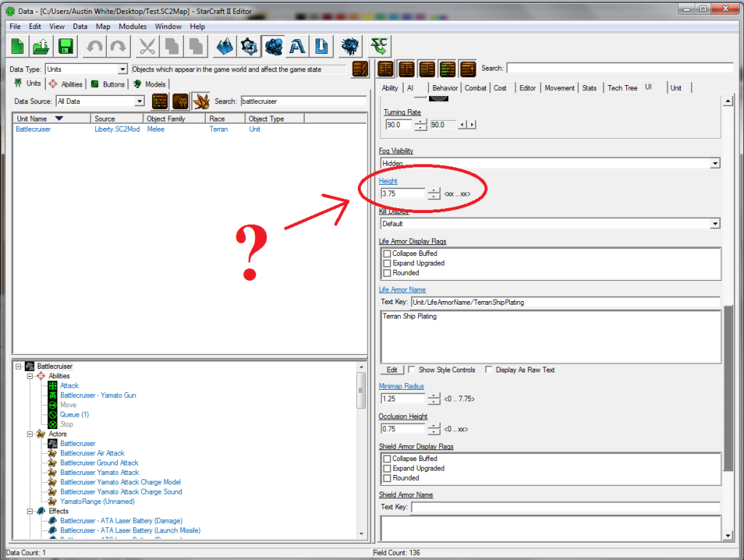
Task: Select the Battlecruiser row in unit list
Action: 190,129
